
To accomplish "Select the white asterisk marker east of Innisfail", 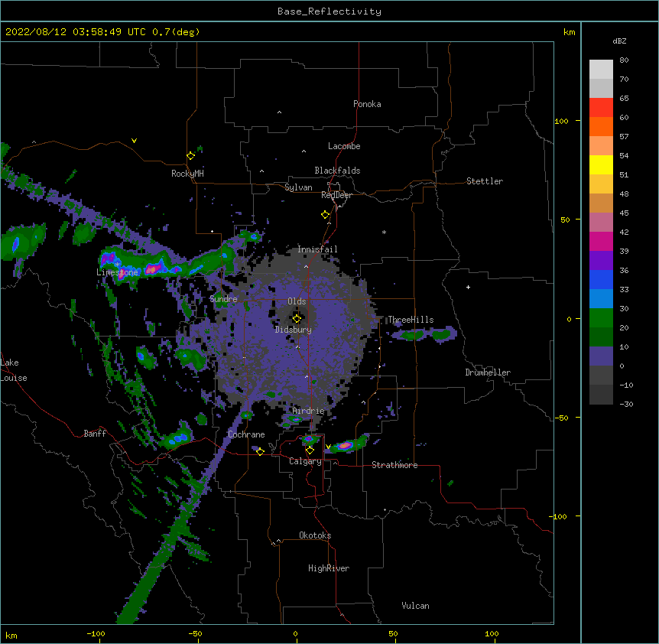I will tap(384, 232).
